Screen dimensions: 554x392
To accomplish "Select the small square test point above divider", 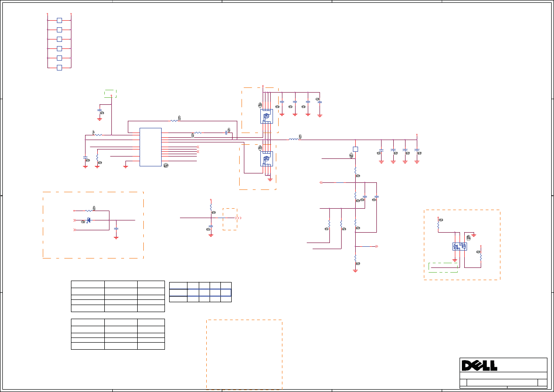I will point(355,149).
